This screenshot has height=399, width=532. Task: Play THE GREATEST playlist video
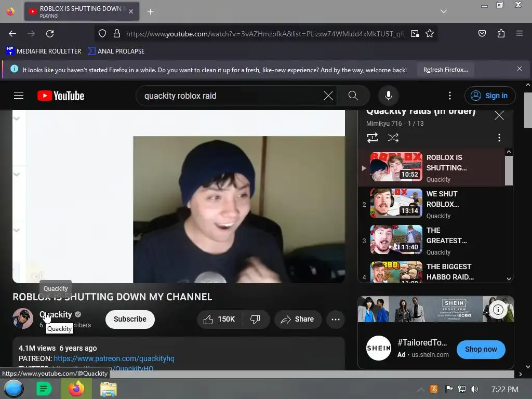(x=432, y=240)
